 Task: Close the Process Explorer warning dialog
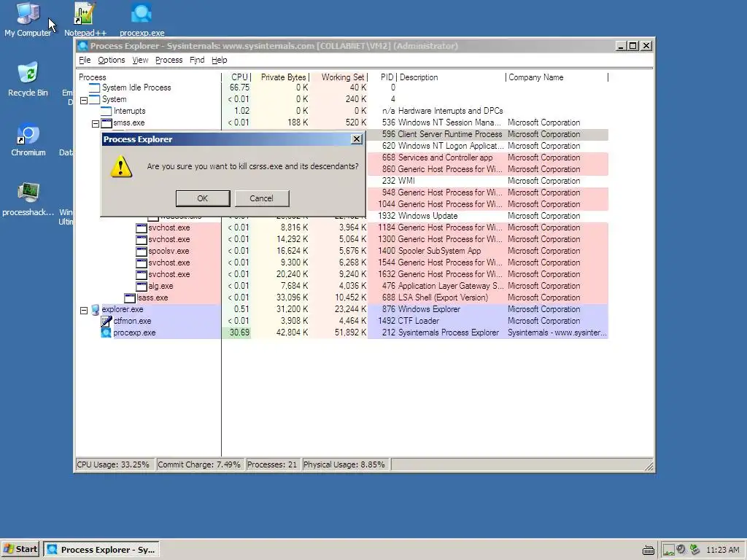356,139
